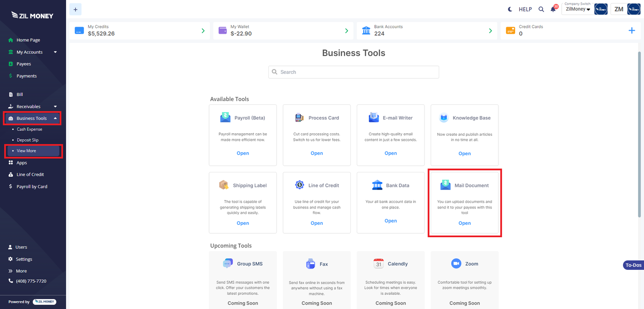Open the Line of Credit tool card
This screenshot has height=309, width=644.
317,223
